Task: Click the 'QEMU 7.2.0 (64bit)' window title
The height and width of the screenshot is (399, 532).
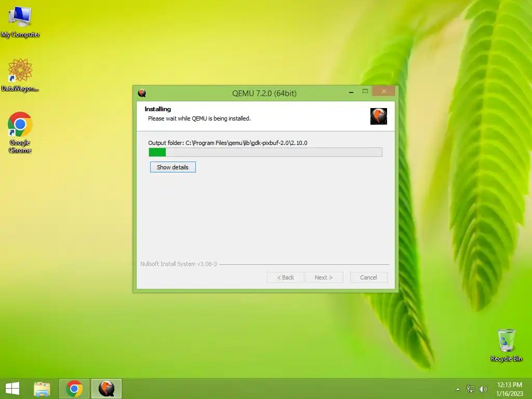Action: (x=264, y=94)
